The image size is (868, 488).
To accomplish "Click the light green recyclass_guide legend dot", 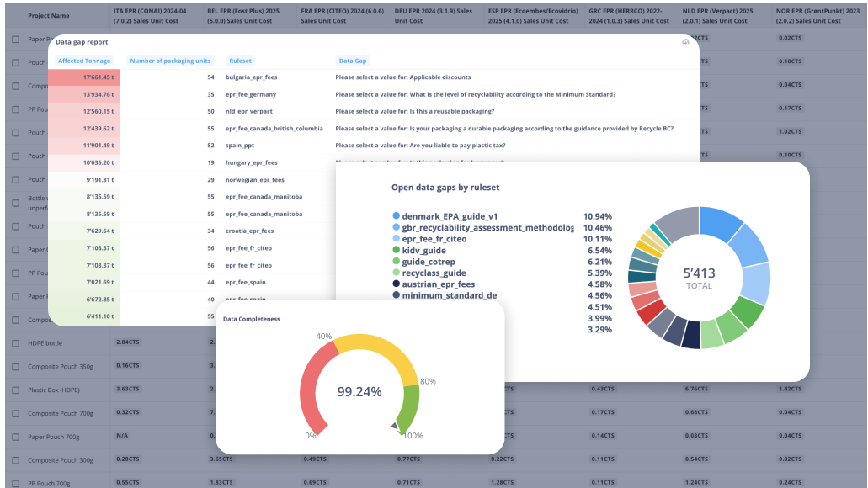I will 396,273.
